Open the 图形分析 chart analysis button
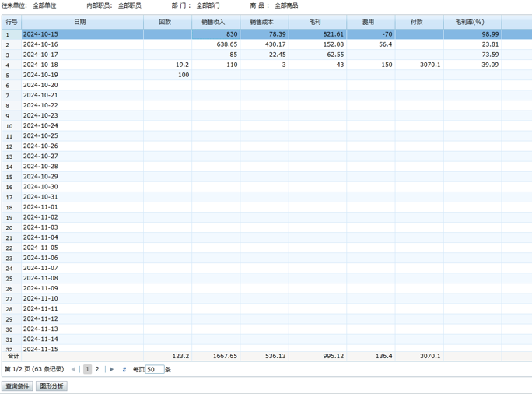The height and width of the screenshot is (394, 532). click(52, 386)
